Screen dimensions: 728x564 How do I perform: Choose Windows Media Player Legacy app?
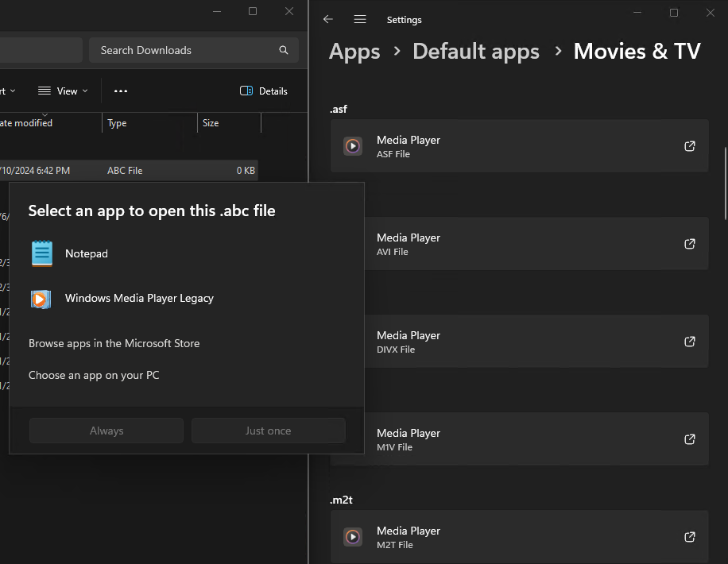click(186, 299)
